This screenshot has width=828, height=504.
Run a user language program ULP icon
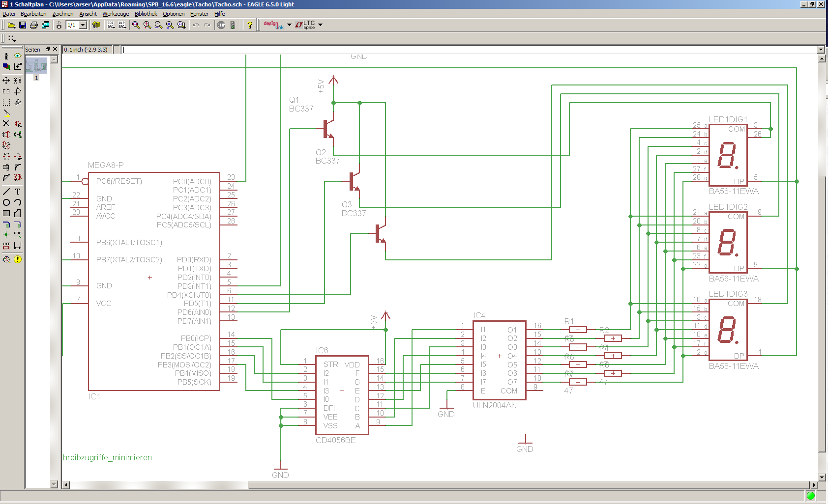click(122, 25)
